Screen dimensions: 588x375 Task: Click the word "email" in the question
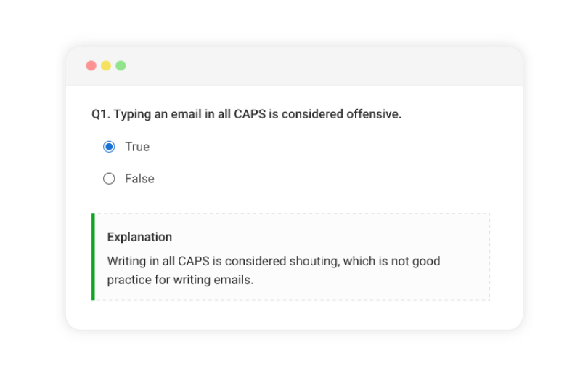click(x=188, y=115)
